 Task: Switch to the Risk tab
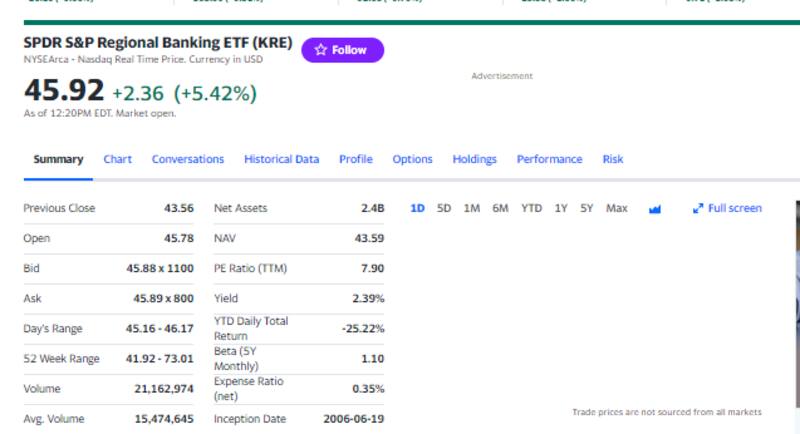coord(613,159)
